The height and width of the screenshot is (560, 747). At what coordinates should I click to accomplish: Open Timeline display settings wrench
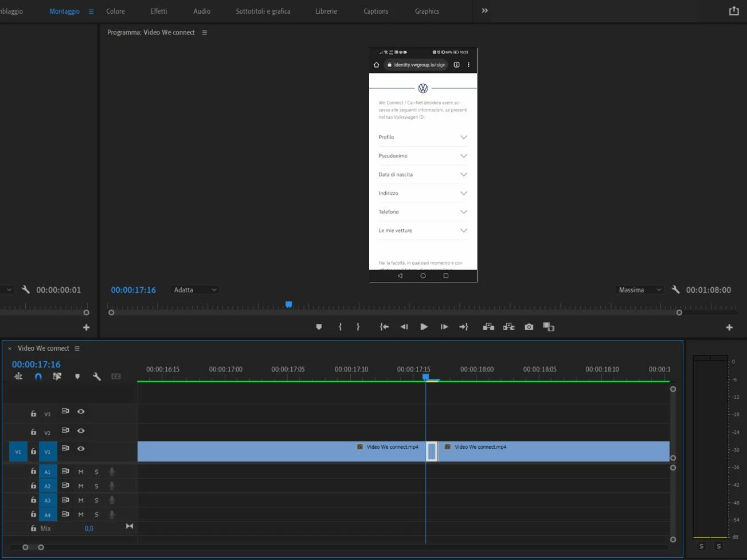97,377
